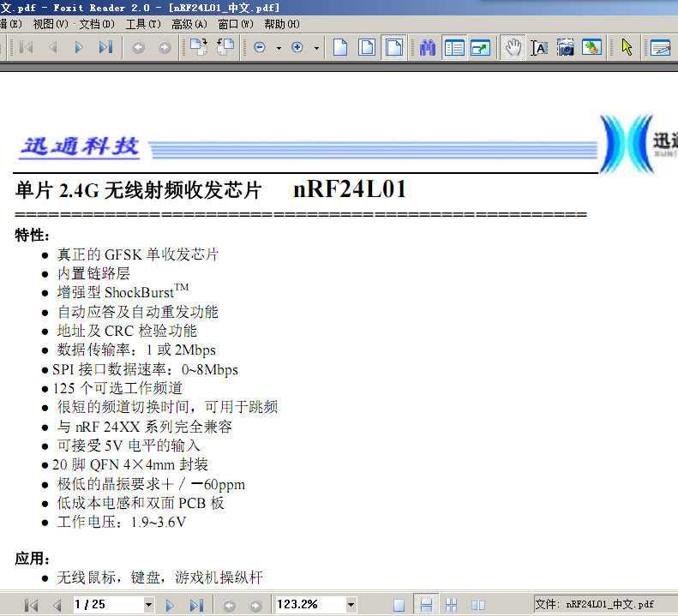Switch to facing pages layout
Screen dimensions: 678x616
point(477,605)
